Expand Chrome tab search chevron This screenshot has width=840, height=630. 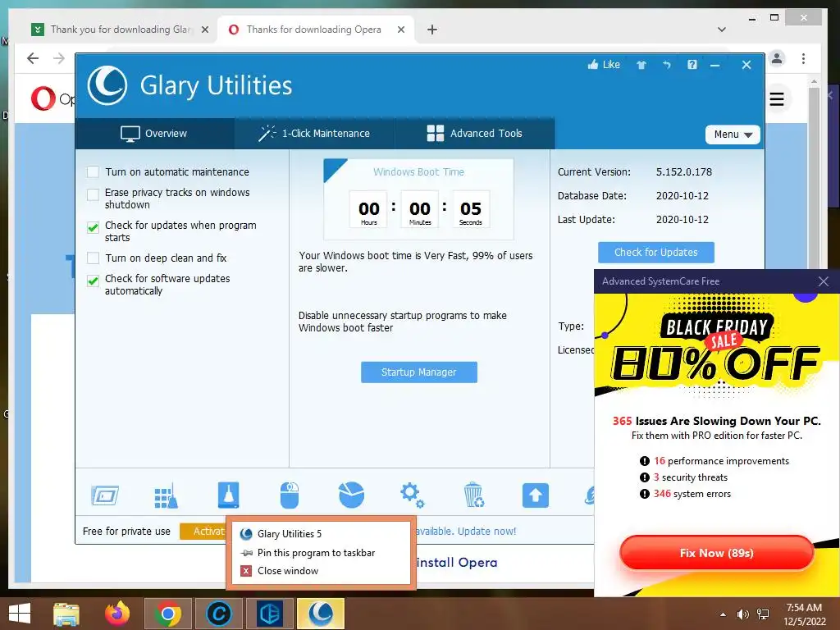tap(722, 30)
